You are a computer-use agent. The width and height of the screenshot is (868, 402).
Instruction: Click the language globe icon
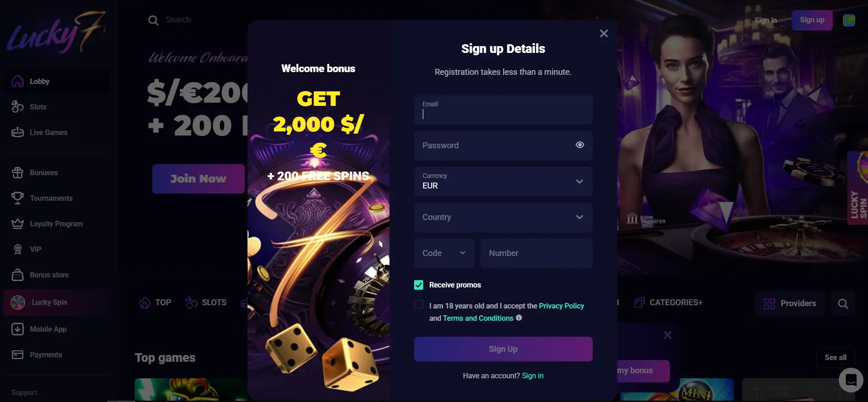point(849,20)
